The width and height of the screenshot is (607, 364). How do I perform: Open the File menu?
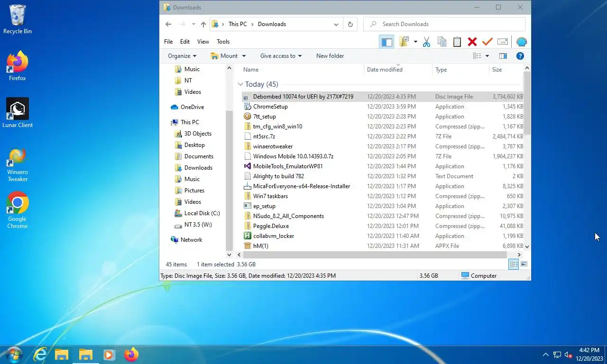168,42
